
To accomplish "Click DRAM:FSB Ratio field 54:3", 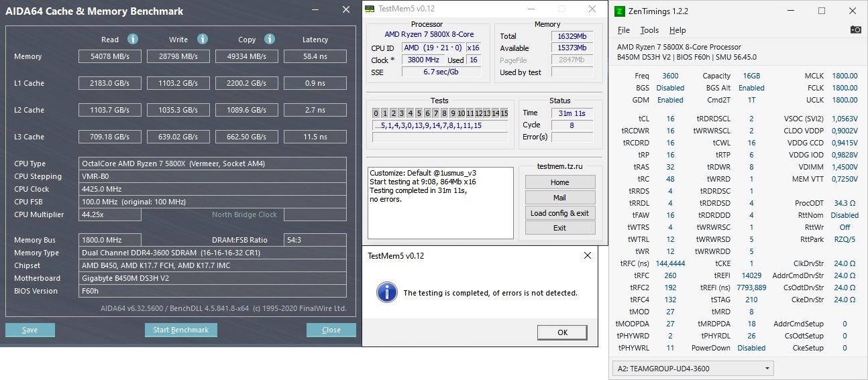I will click(x=315, y=240).
